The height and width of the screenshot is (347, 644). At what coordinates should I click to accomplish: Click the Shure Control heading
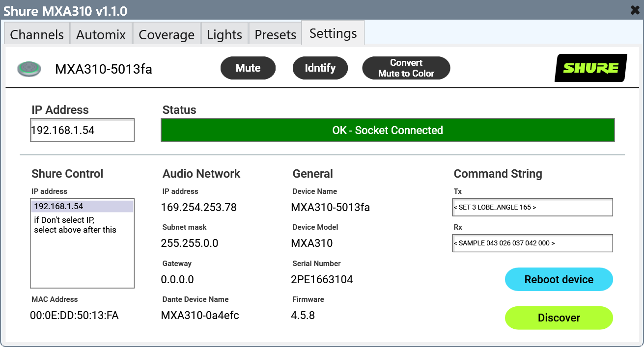coord(67,174)
